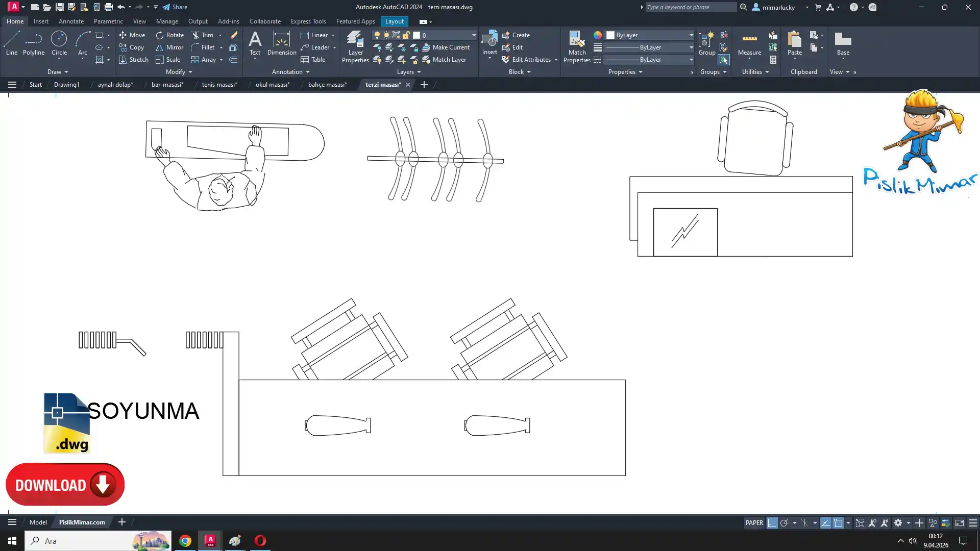Switch to the Annotate ribbon tab

(71, 21)
